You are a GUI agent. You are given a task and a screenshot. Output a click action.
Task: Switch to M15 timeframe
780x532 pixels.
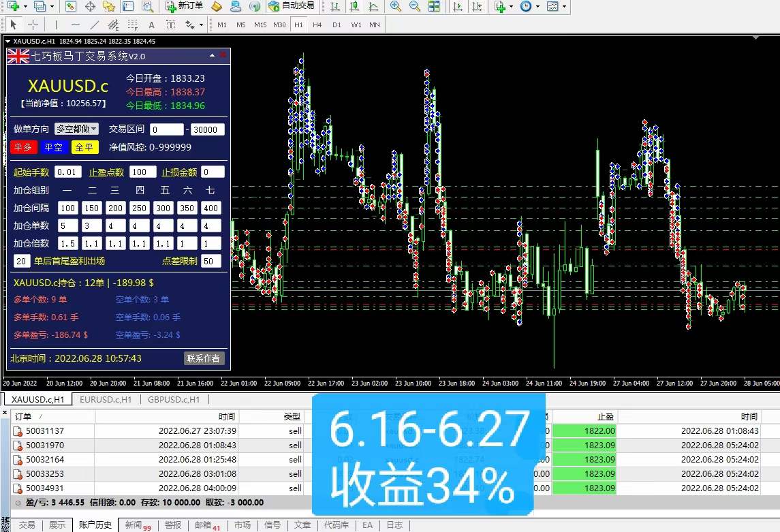[260, 25]
